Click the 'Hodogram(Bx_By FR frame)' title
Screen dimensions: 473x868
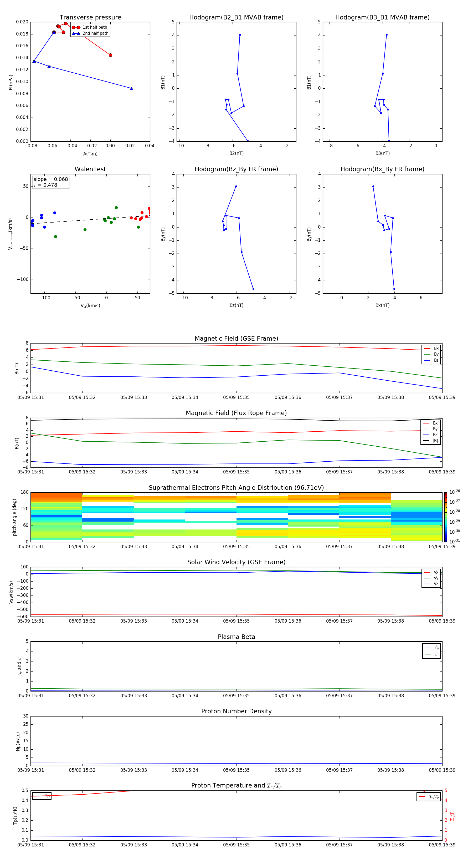(x=382, y=169)
